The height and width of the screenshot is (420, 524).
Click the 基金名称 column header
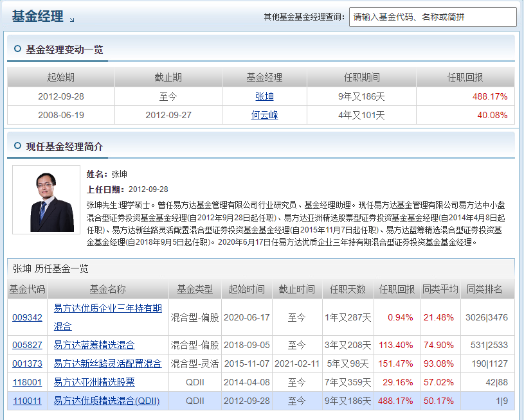(x=107, y=289)
